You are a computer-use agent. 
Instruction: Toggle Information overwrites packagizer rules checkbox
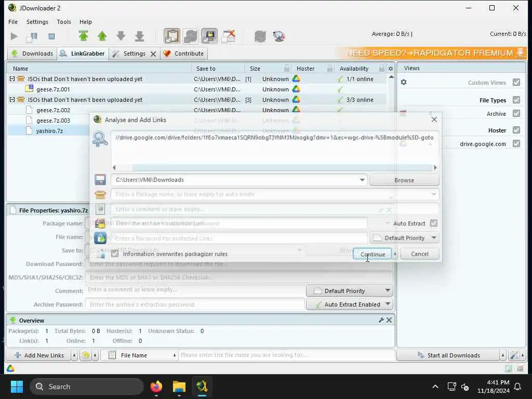115,254
